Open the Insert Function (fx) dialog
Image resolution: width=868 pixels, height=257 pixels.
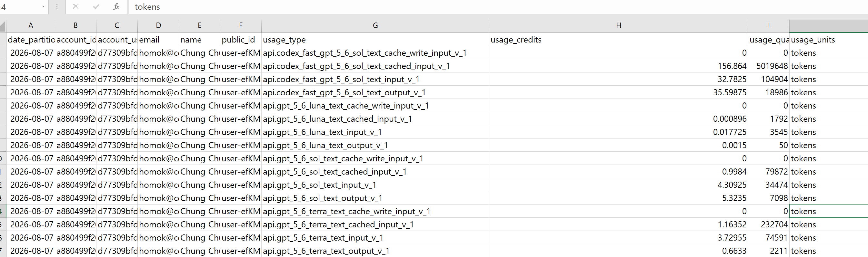click(116, 7)
